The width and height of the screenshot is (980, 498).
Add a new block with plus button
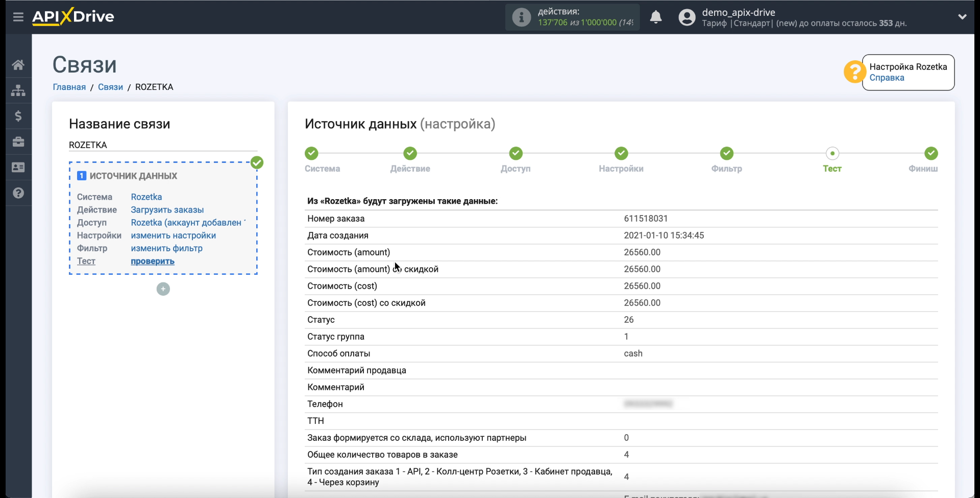[x=163, y=289]
